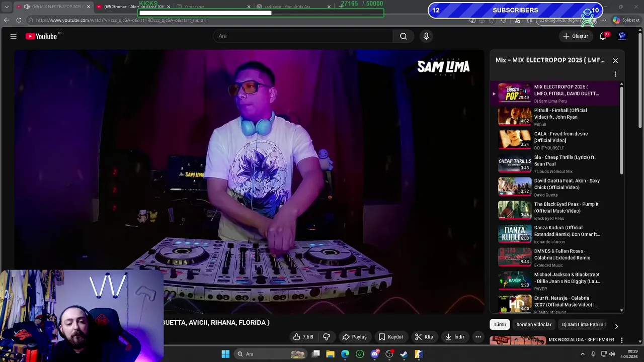Screen dimensions: 644x362
Task: Click the network icon in system tray
Action: point(604,354)
